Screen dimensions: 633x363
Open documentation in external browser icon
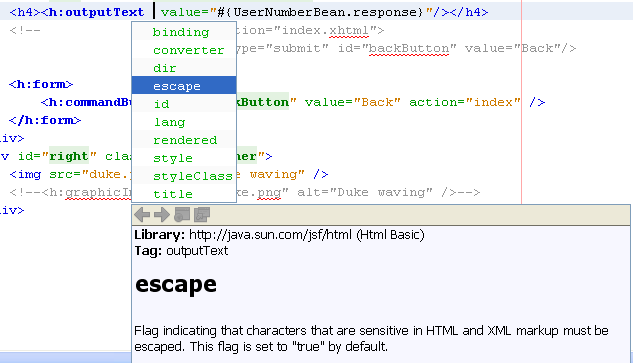coord(182,214)
